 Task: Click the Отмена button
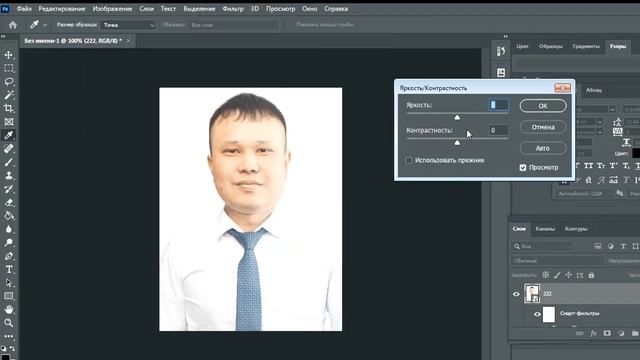pos(543,127)
